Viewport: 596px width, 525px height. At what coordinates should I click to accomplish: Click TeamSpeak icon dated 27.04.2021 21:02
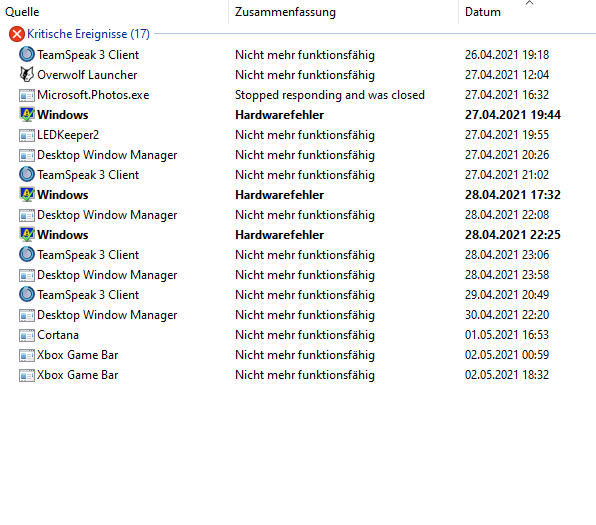(27, 174)
